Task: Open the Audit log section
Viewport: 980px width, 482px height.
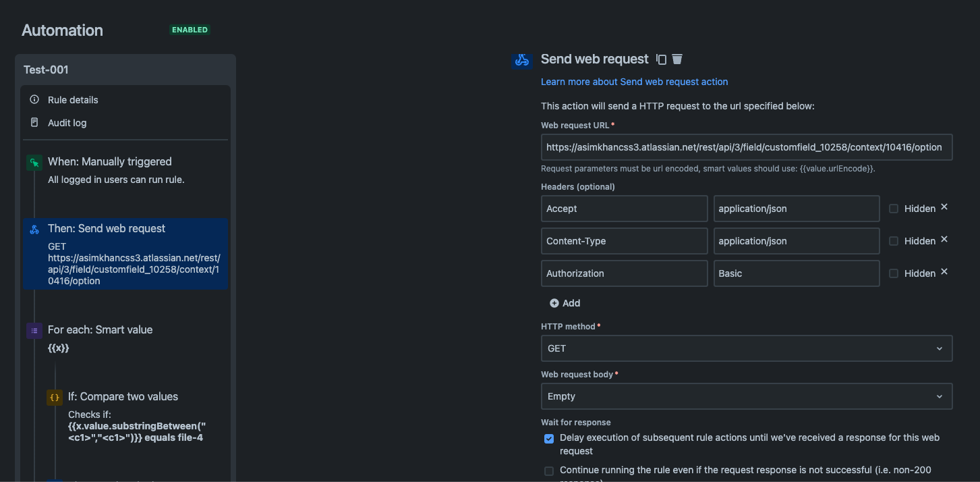Action: [66, 122]
